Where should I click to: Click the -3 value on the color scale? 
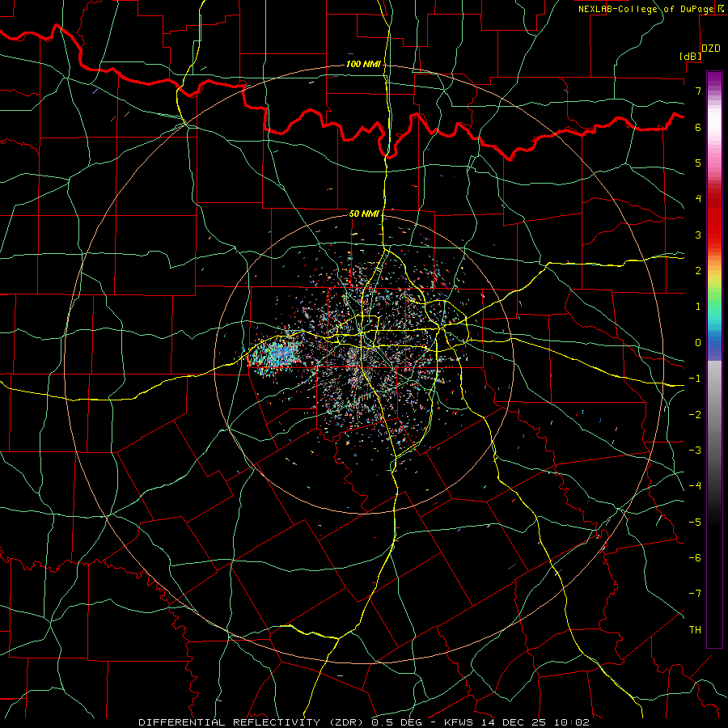click(x=695, y=451)
